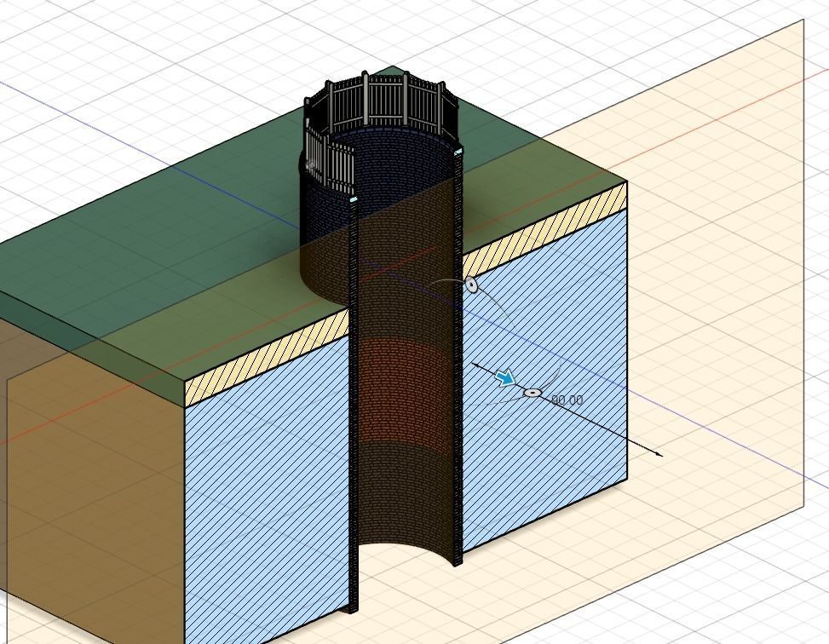Click the 00.00 distance value label
The width and height of the screenshot is (829, 644).
coord(567,400)
